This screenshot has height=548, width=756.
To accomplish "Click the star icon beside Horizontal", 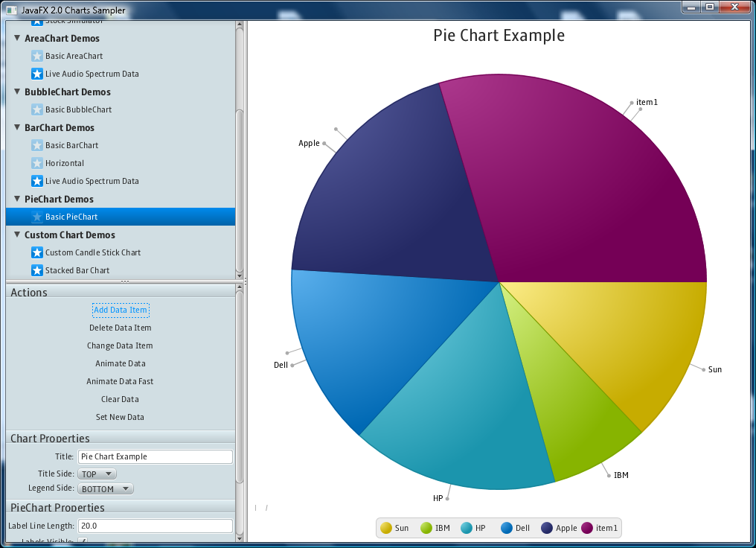I will [x=37, y=163].
